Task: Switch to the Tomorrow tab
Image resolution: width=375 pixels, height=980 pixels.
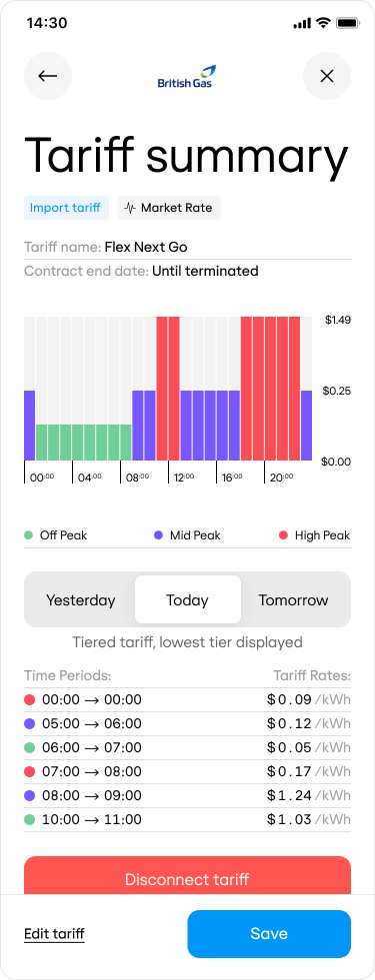Action: (x=294, y=600)
